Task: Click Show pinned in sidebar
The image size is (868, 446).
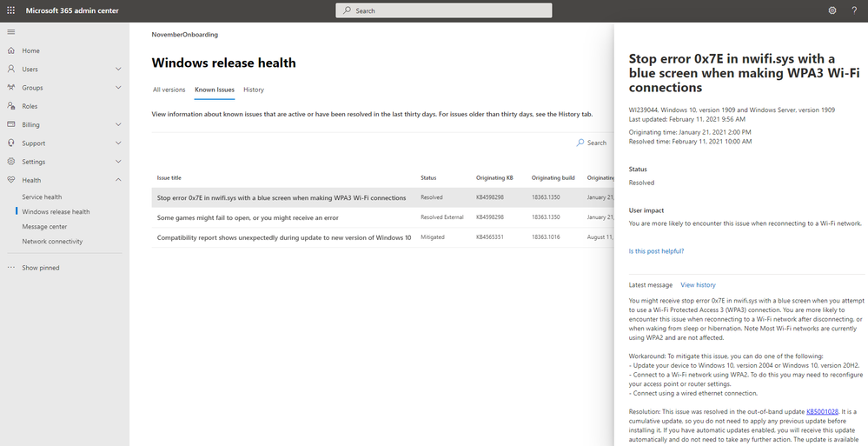Action: [x=41, y=268]
